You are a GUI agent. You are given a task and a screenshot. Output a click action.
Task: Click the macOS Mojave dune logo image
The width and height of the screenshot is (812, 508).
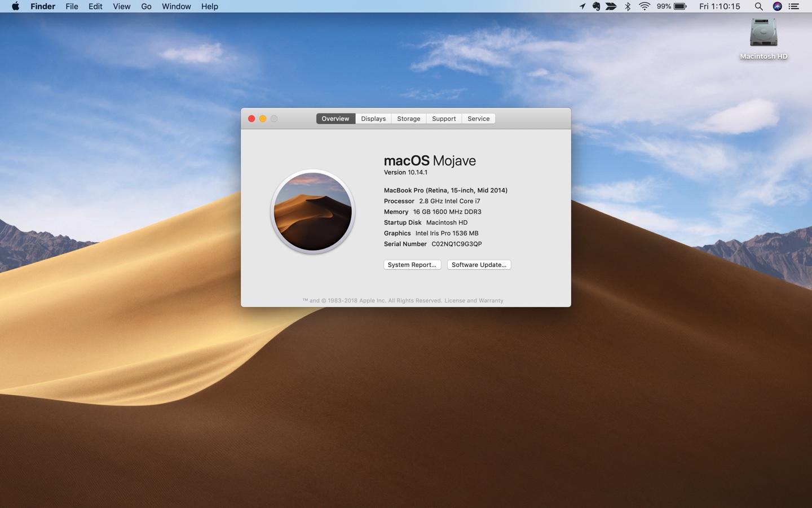(x=313, y=212)
